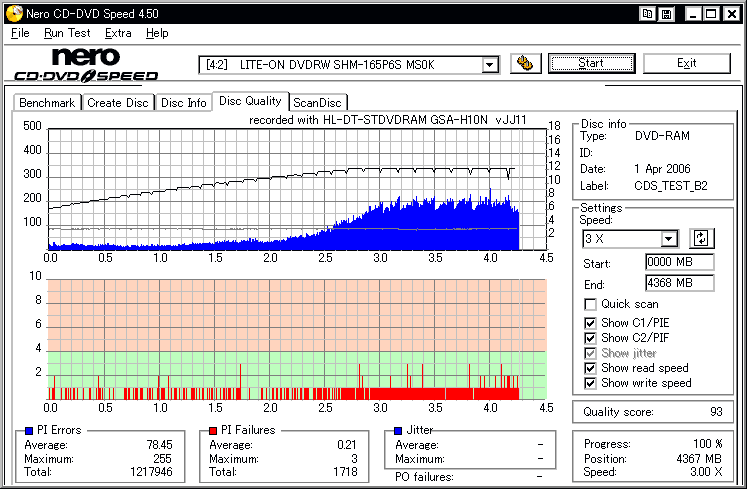This screenshot has height=489, width=747.
Task: Switch to the Disc Info tab
Action: pyautogui.click(x=183, y=103)
